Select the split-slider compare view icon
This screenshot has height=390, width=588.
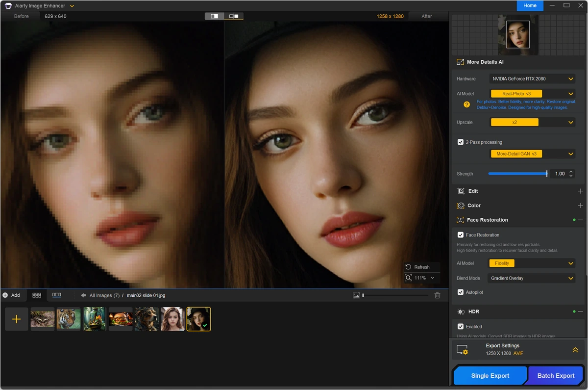point(214,16)
